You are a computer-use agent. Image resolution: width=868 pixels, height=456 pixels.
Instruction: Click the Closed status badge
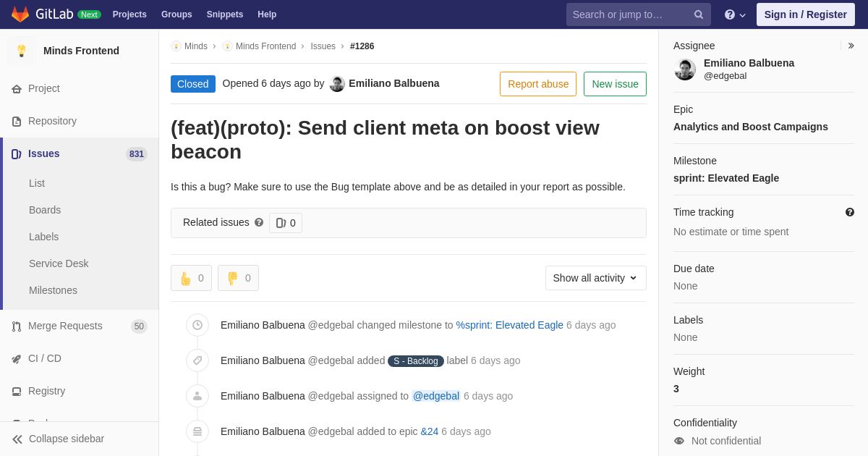[x=193, y=84]
